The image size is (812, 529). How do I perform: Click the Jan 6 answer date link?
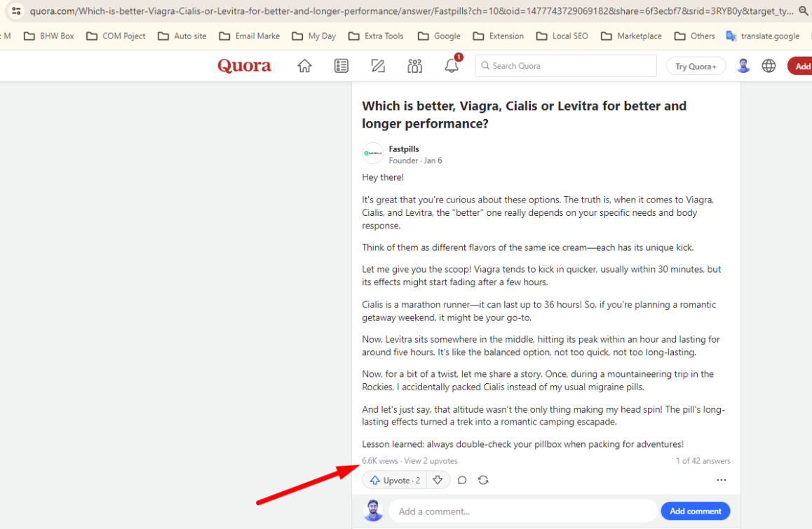click(433, 160)
